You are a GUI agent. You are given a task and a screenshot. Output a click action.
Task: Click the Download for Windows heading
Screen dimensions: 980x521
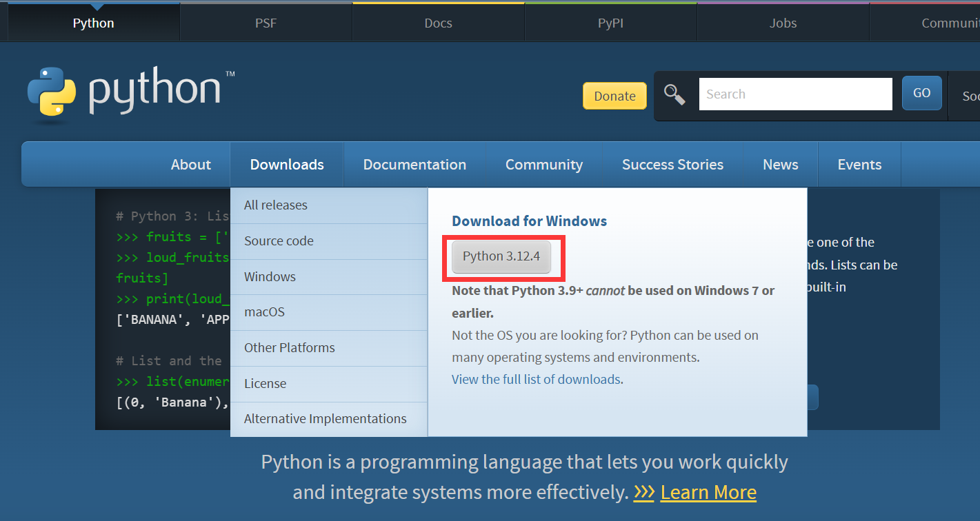point(529,221)
